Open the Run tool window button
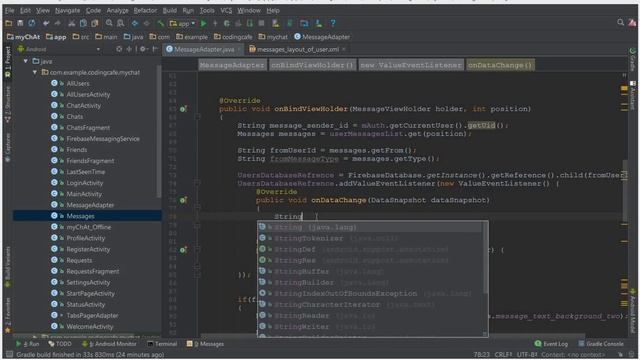 point(28,344)
